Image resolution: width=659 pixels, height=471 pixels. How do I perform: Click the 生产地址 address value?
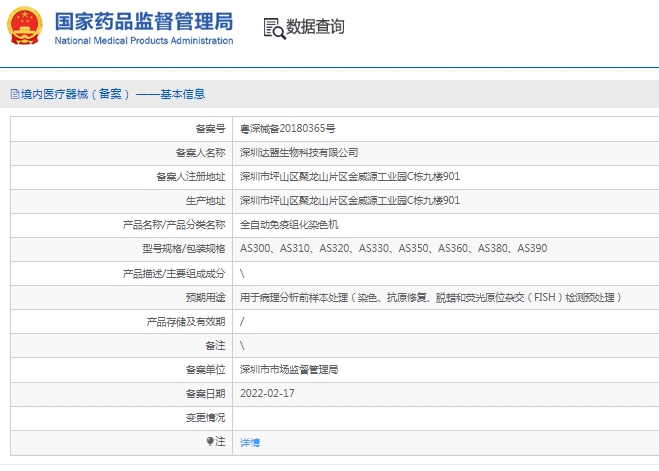tap(350, 200)
